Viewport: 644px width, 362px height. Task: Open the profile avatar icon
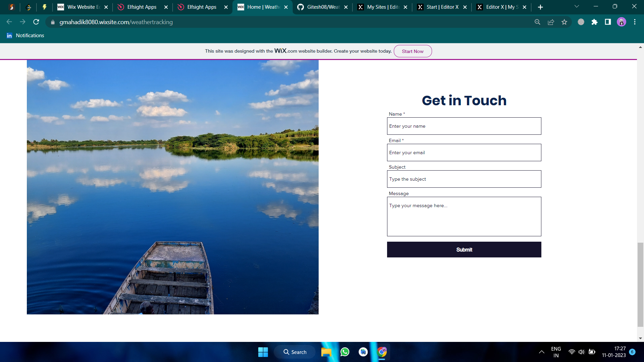(621, 22)
